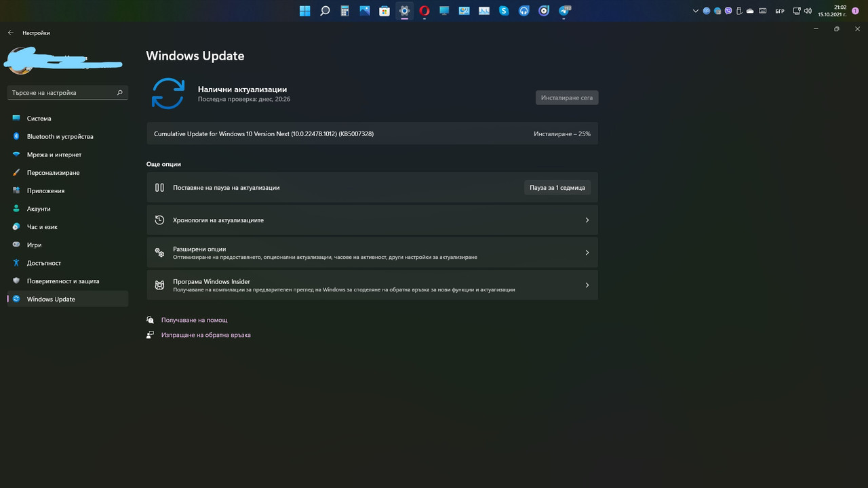Click the blue update sync arrows icon
This screenshot has height=488, width=868.
coord(167,94)
